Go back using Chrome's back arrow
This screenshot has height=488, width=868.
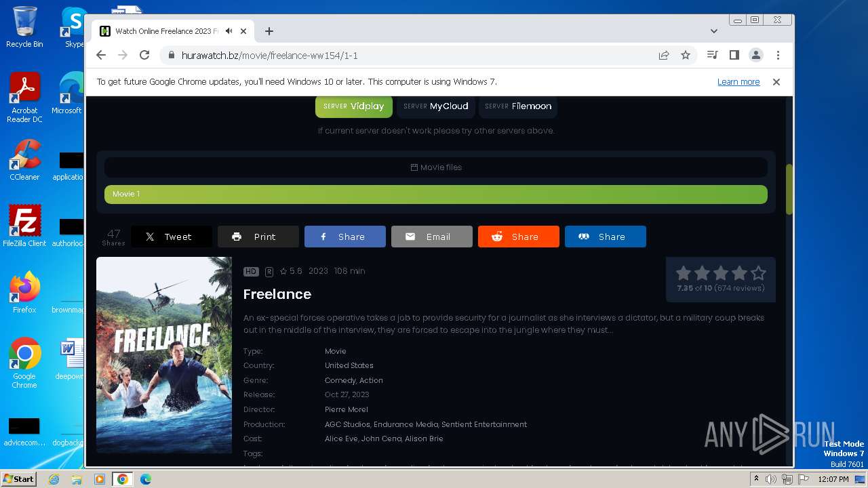101,56
